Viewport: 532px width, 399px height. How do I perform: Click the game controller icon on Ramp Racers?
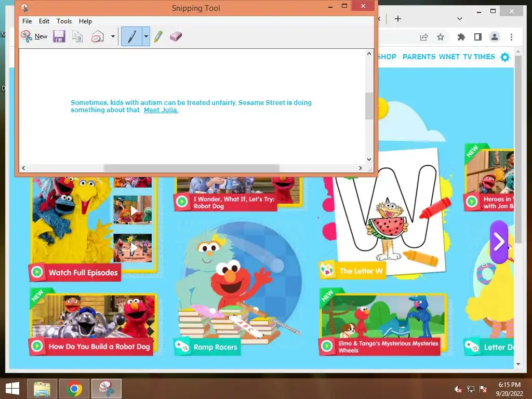tap(182, 347)
